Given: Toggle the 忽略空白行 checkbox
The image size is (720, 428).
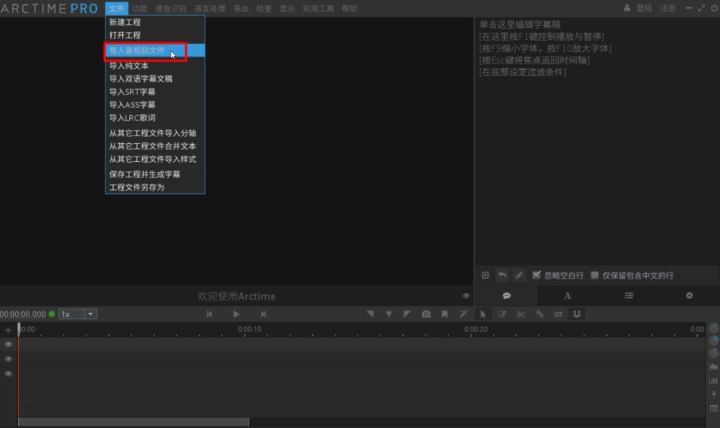Looking at the screenshot, I should point(537,274).
